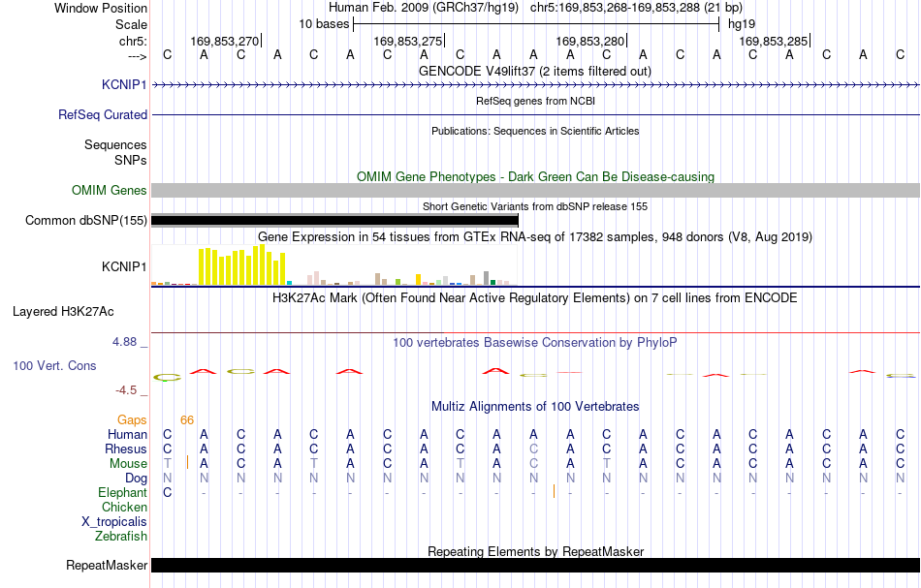921x588 pixels.
Task: Click the orange Gaps 66 indicator
Action: (x=187, y=419)
